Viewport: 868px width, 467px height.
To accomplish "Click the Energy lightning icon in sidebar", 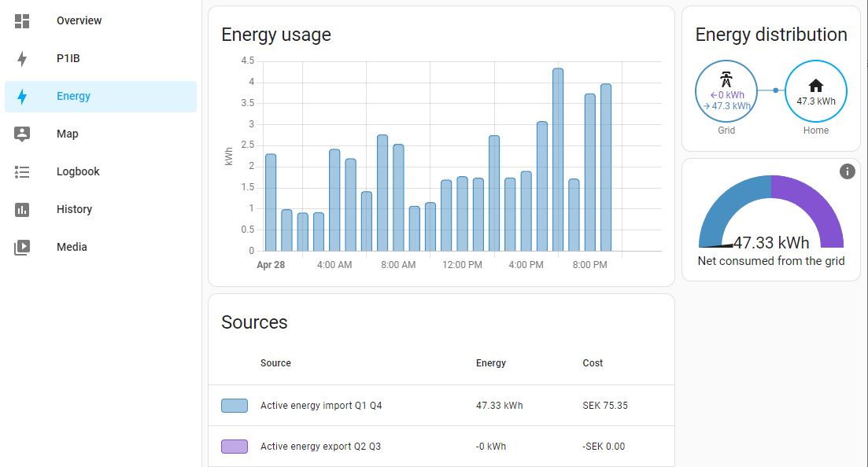I will click(22, 97).
